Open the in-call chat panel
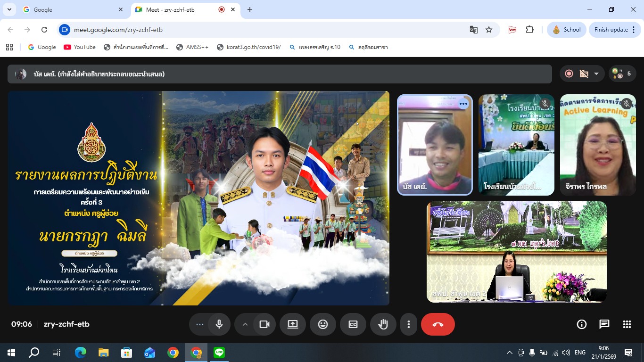Screen dimensions: 644x362 point(604,324)
